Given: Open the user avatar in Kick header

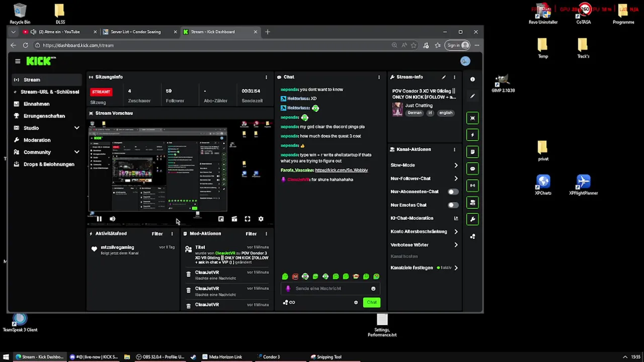Looking at the screenshot, I should click(x=465, y=61).
